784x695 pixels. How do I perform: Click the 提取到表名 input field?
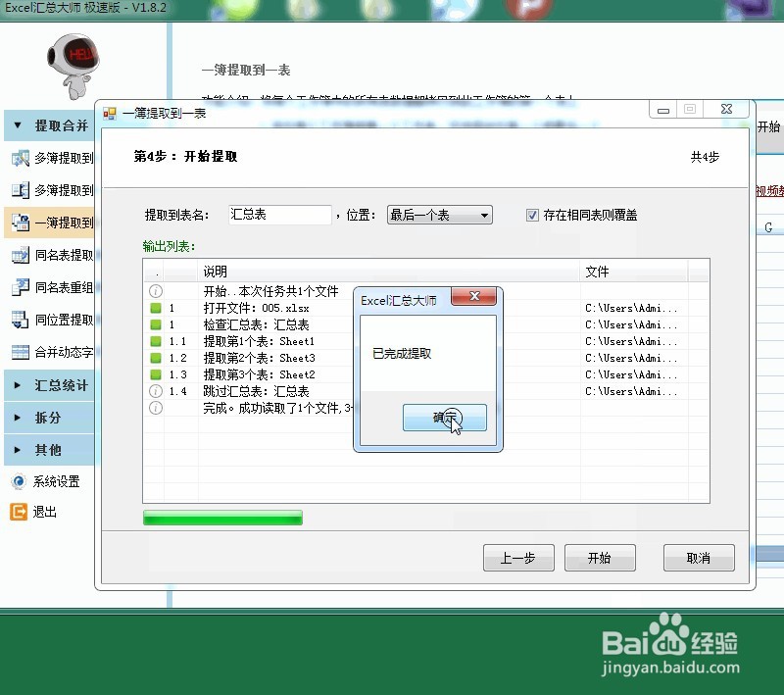click(x=280, y=215)
